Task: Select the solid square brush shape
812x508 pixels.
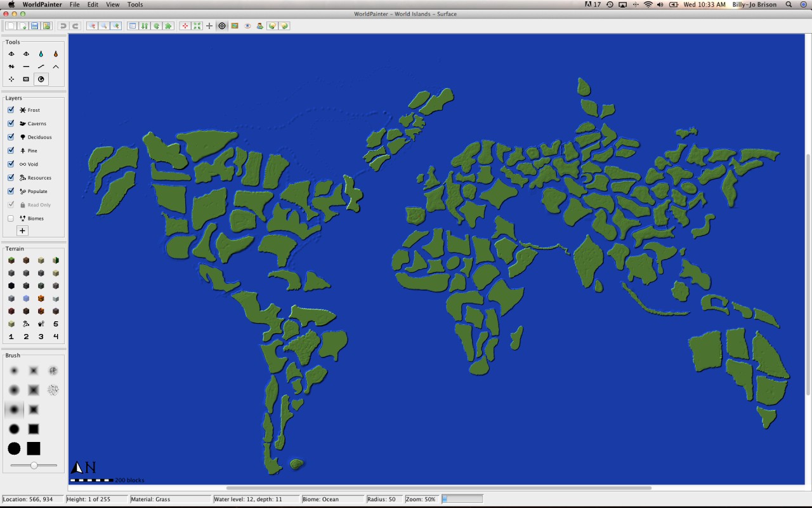Action: (x=33, y=449)
